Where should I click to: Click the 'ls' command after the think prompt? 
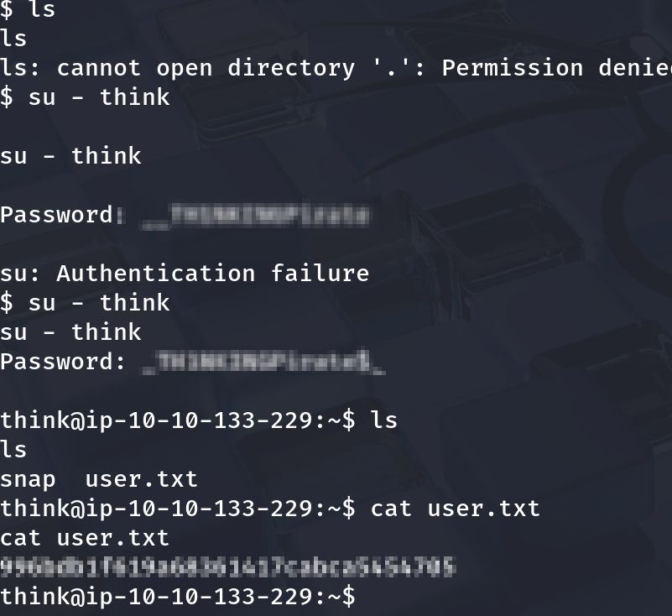(x=383, y=420)
